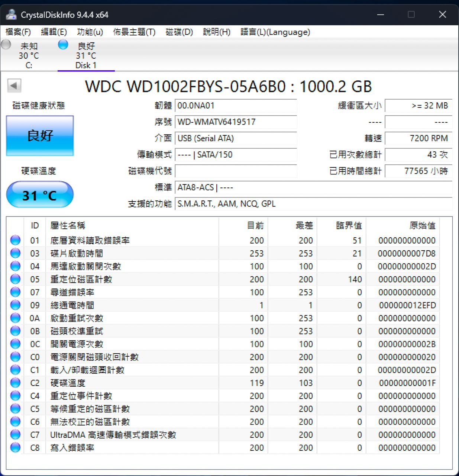Click raw value 00000000001F
459x476 pixels.
click(x=407, y=383)
